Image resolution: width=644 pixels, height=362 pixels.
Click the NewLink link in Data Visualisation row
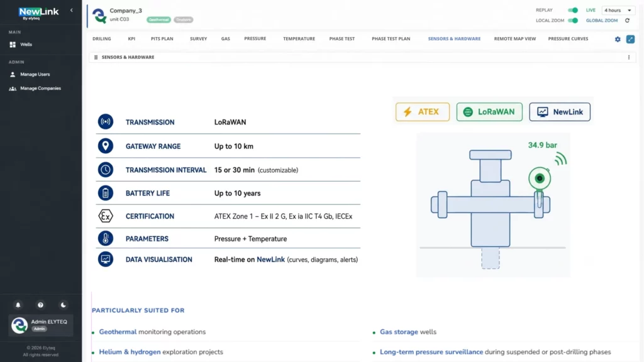(270, 260)
